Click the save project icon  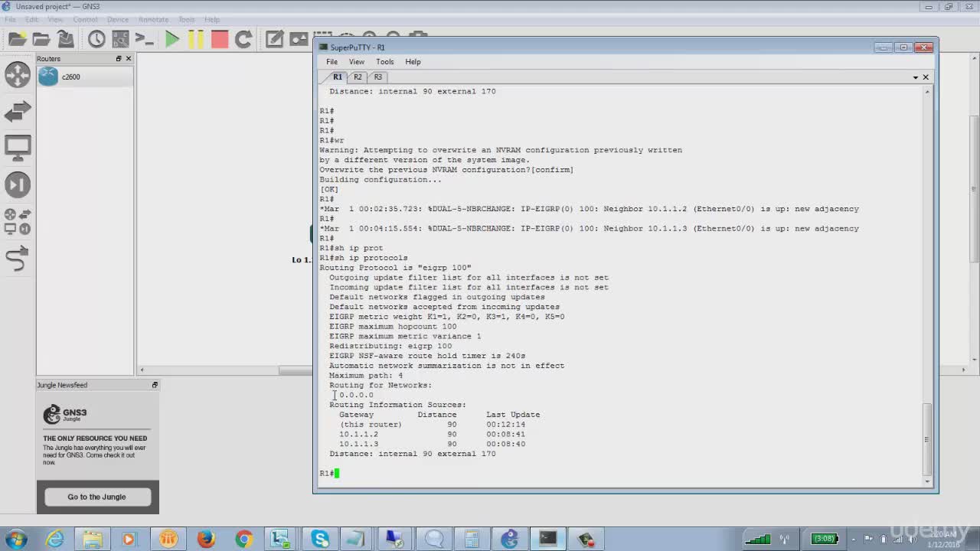pyautogui.click(x=66, y=39)
